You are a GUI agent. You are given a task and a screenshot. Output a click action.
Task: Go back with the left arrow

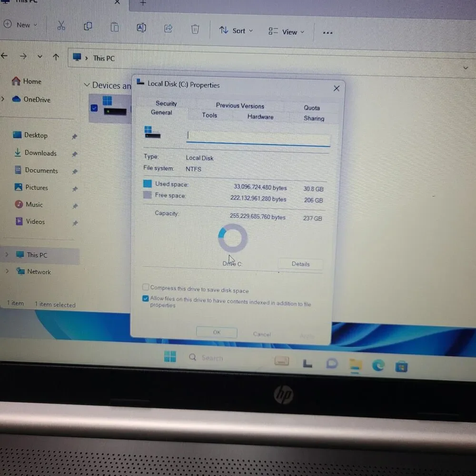pyautogui.click(x=4, y=56)
